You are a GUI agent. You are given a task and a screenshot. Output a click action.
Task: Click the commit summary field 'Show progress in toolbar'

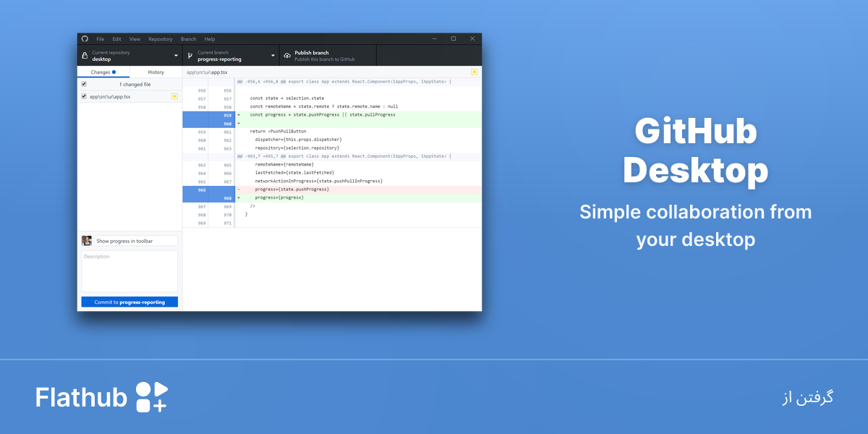pyautogui.click(x=136, y=241)
